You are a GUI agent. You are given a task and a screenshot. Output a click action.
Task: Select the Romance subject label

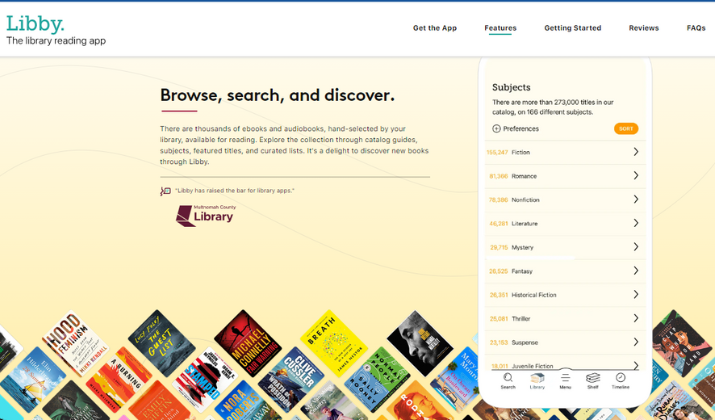point(524,176)
